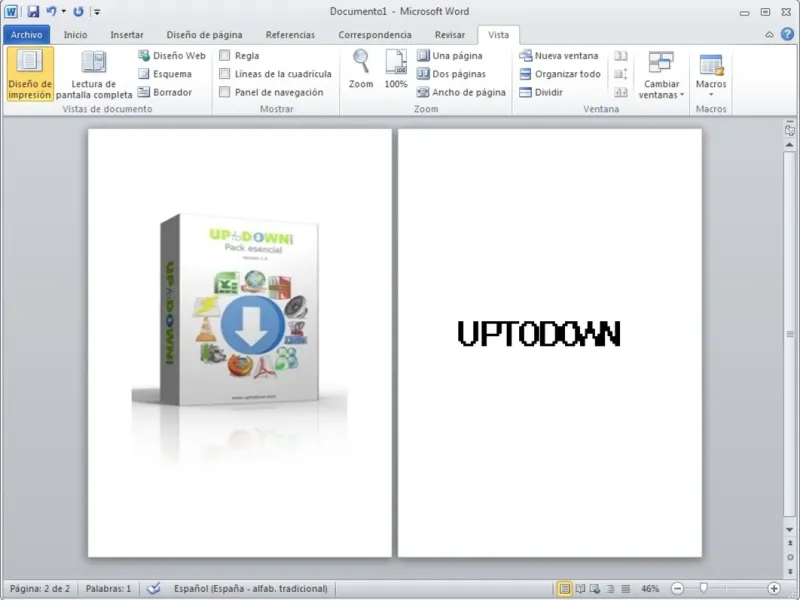
Task: Click the Palabras: 1 word count
Action: [x=108, y=588]
